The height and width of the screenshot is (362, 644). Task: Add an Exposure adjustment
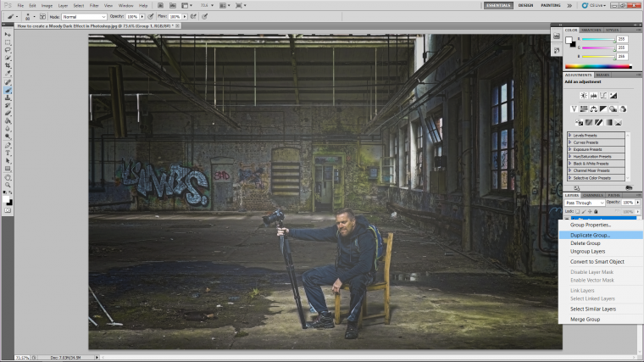point(613,96)
